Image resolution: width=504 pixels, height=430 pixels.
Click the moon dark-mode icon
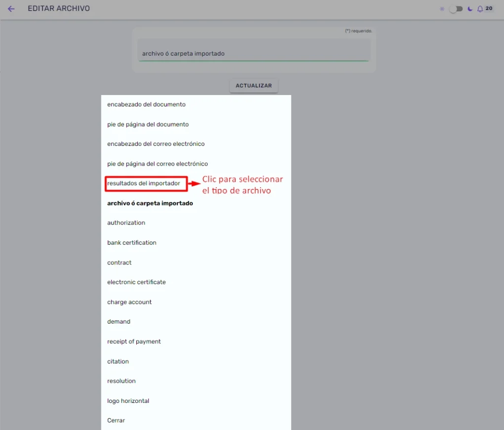(x=470, y=9)
